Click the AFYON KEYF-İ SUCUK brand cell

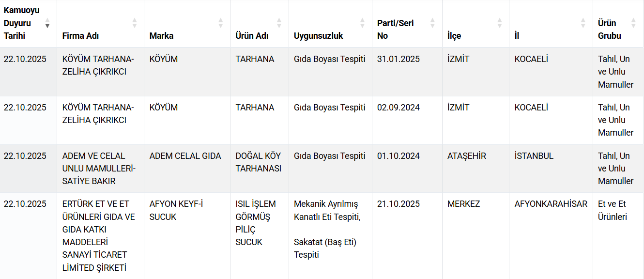click(x=176, y=210)
